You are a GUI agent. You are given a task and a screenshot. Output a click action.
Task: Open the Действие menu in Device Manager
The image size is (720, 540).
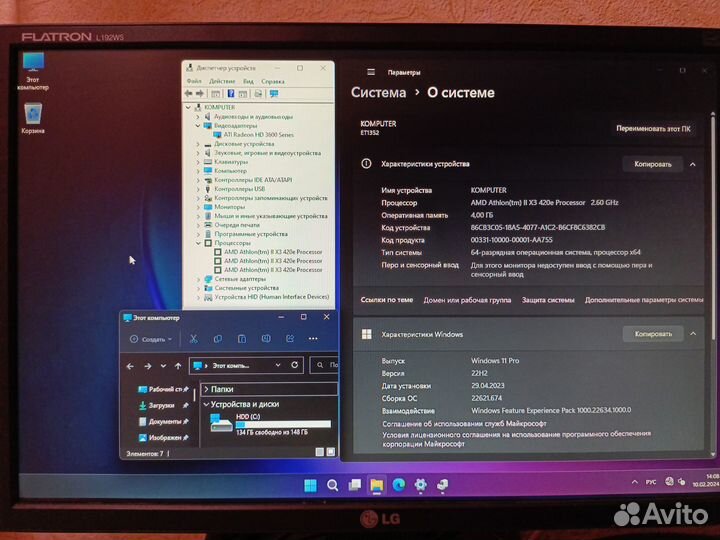pos(222,81)
